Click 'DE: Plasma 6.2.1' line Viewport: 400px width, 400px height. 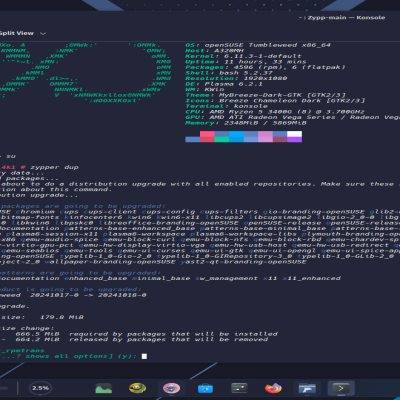(x=224, y=84)
